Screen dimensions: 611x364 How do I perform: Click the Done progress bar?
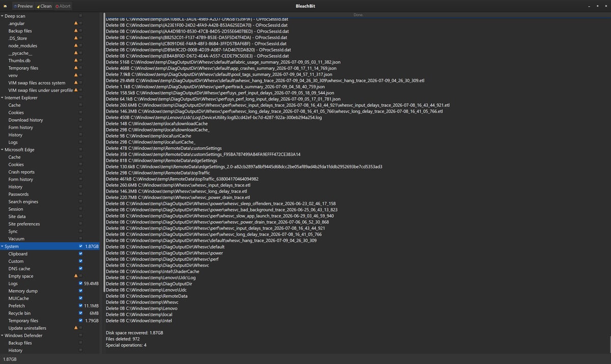coord(358,15)
